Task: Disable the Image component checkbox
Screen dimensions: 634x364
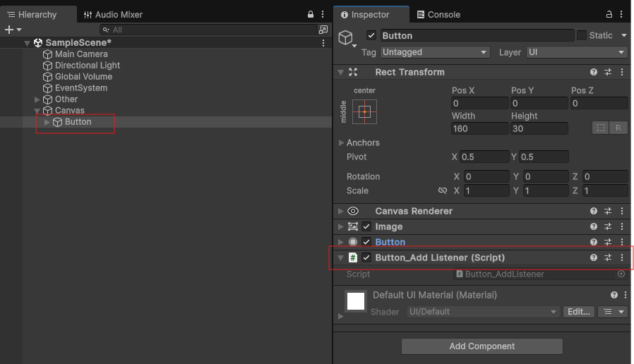Action: point(366,226)
